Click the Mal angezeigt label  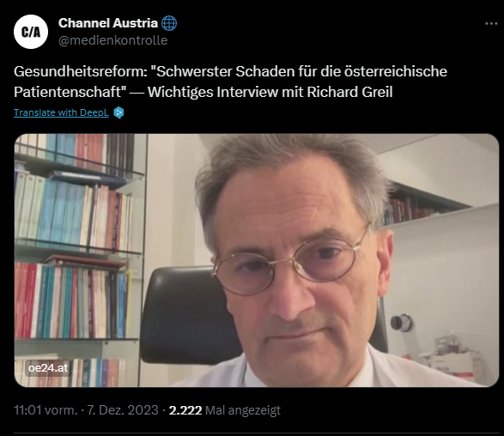click(243, 410)
